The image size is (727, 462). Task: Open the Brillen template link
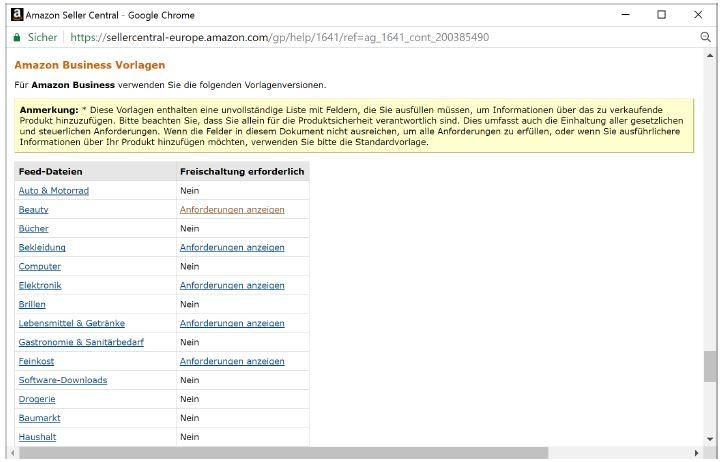(32, 304)
